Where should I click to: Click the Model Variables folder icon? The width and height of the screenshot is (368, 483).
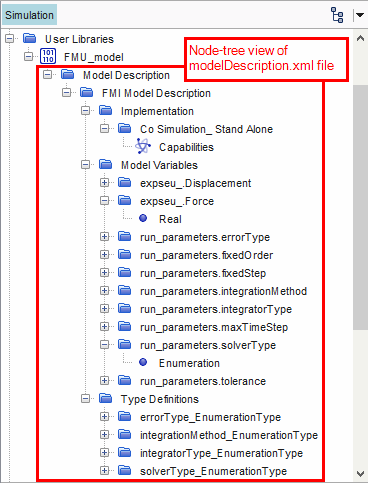click(106, 164)
